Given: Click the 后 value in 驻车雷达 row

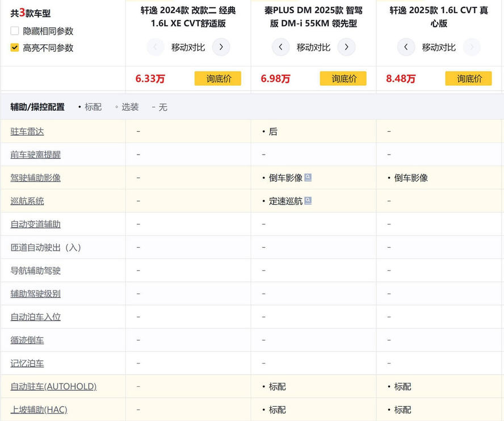Looking at the screenshot, I should [273, 131].
